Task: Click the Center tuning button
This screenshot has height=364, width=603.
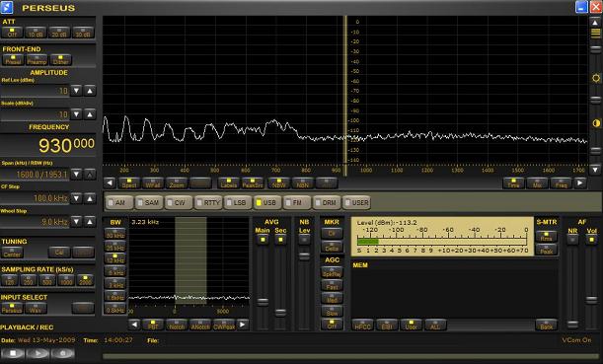Action: (12, 253)
